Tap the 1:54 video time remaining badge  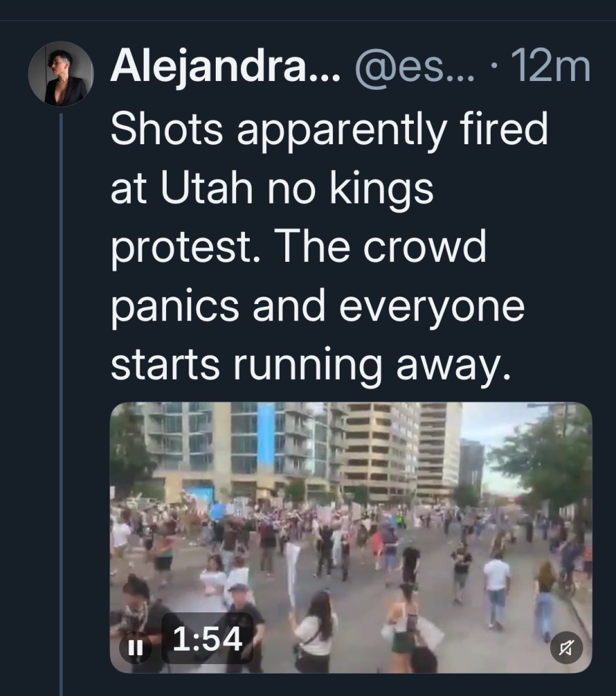207,640
